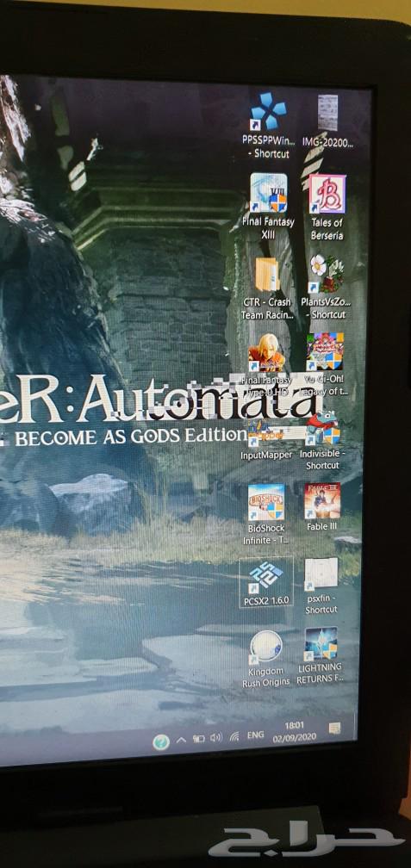
Task: Click the Fable III game icon
Action: click(x=322, y=501)
